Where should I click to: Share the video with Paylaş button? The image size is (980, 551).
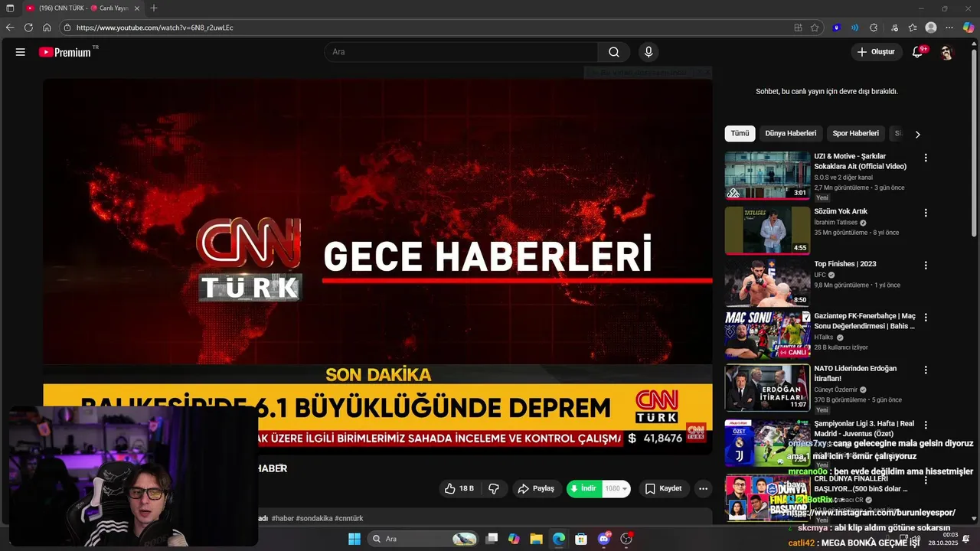coord(537,488)
